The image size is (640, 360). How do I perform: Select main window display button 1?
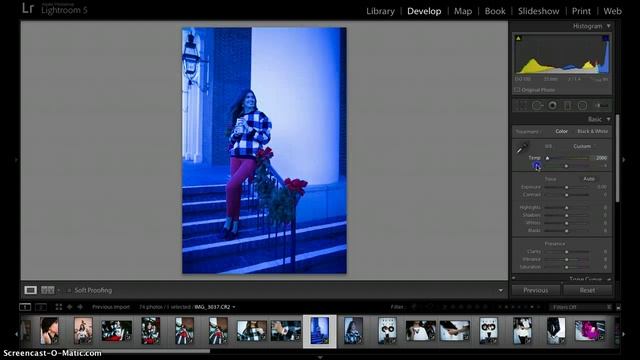25,307
